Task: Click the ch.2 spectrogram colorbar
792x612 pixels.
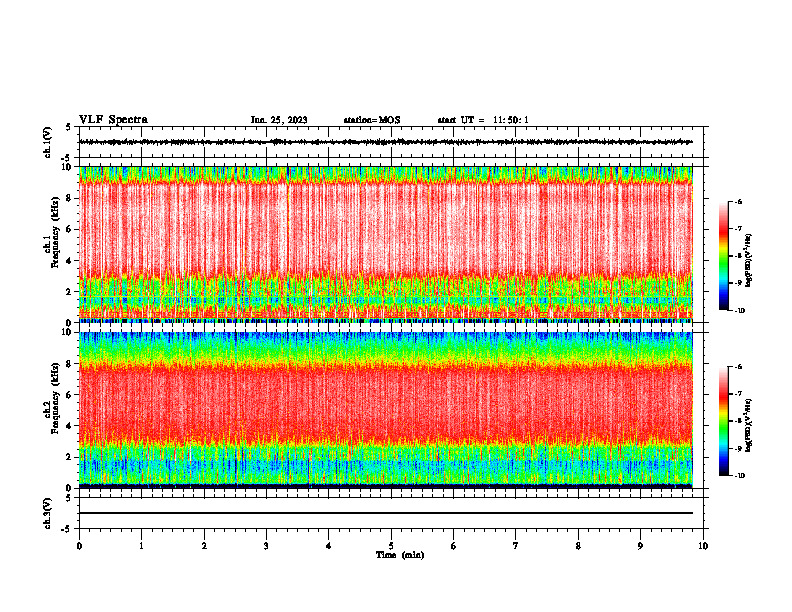Action: [x=723, y=421]
